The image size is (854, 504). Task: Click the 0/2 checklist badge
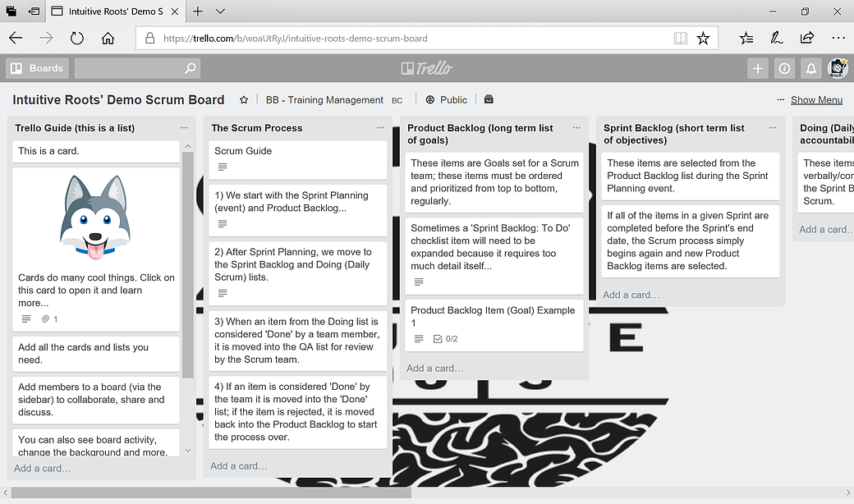[446, 338]
